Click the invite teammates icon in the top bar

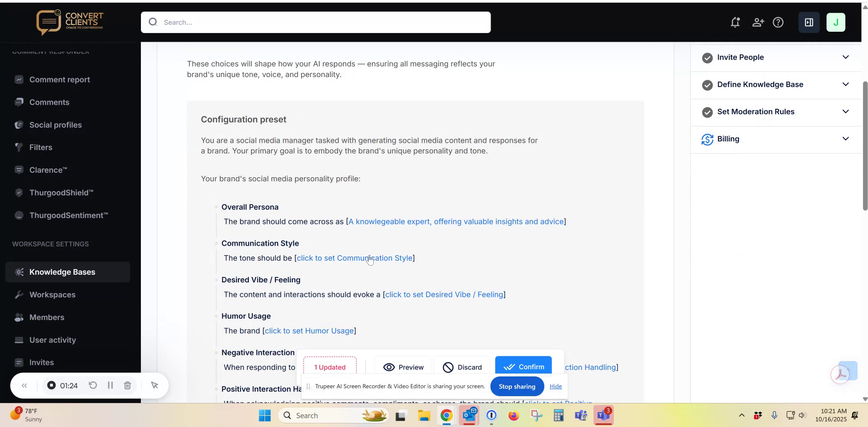point(758,22)
